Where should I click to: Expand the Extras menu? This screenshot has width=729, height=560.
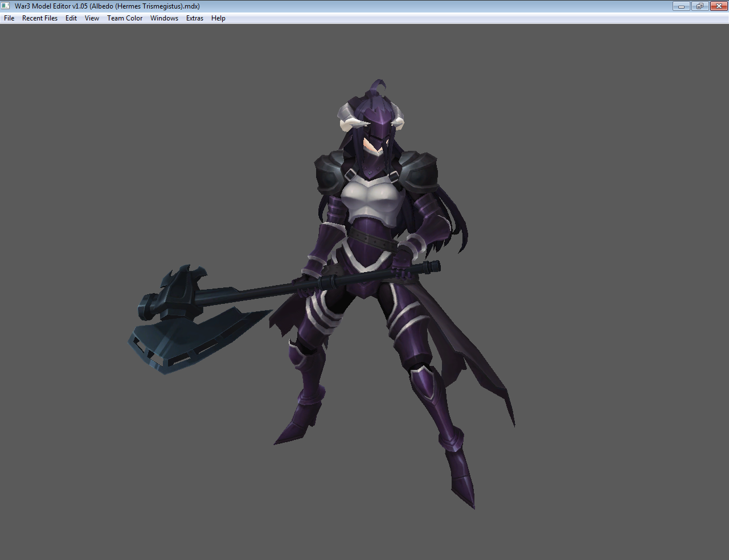coord(195,18)
